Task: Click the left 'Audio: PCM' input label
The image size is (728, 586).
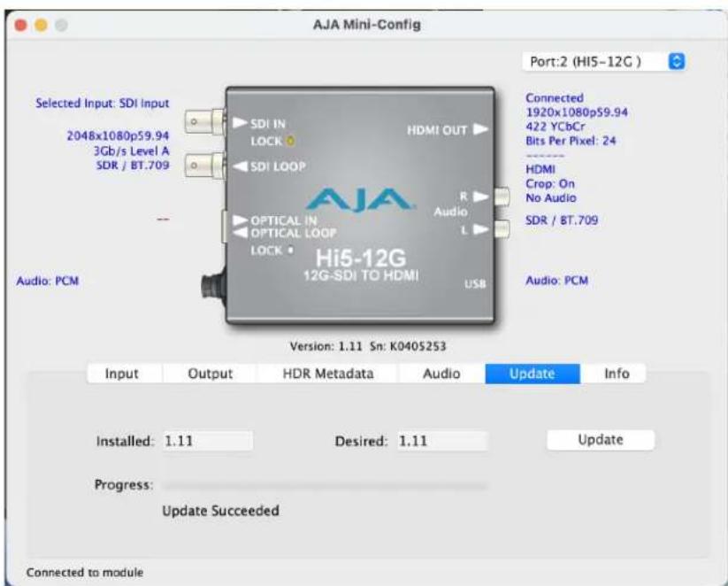Action: pyautogui.click(x=48, y=281)
